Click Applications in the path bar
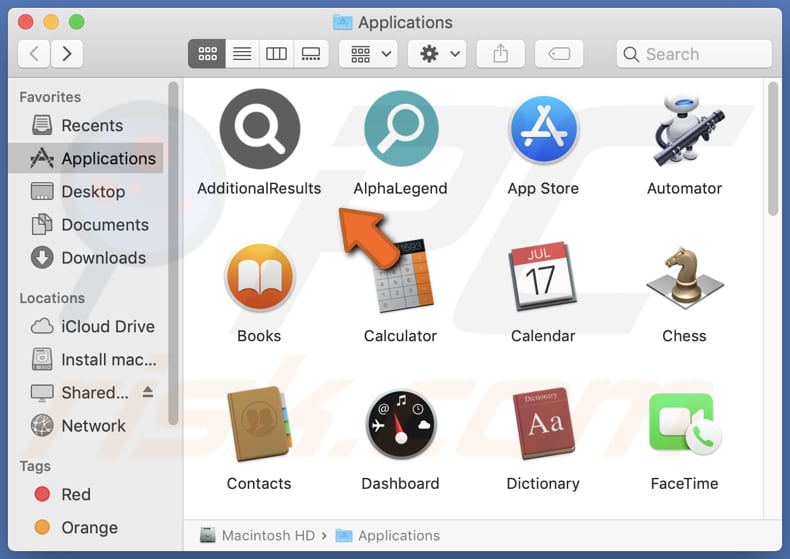This screenshot has height=559, width=790. point(388,535)
